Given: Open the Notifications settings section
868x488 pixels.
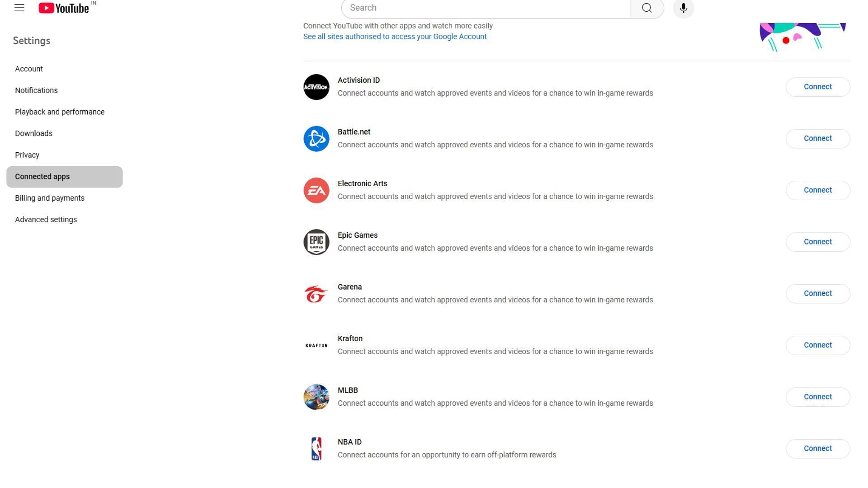Looking at the screenshot, I should click(36, 90).
